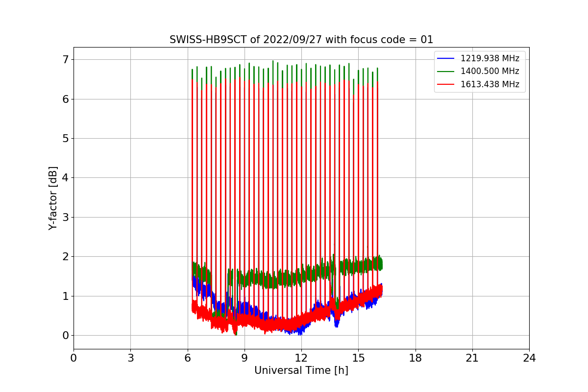Click y-axis tick label 4

[x=65, y=178]
